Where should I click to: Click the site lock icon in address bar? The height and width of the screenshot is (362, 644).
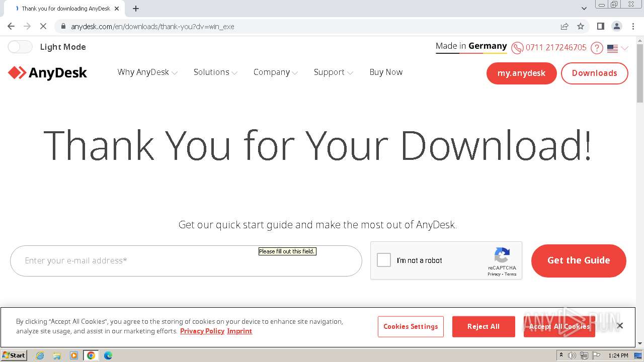63,26
